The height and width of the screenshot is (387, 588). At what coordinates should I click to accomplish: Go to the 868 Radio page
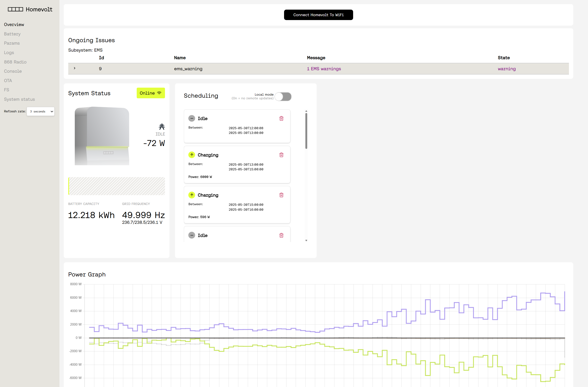click(15, 62)
